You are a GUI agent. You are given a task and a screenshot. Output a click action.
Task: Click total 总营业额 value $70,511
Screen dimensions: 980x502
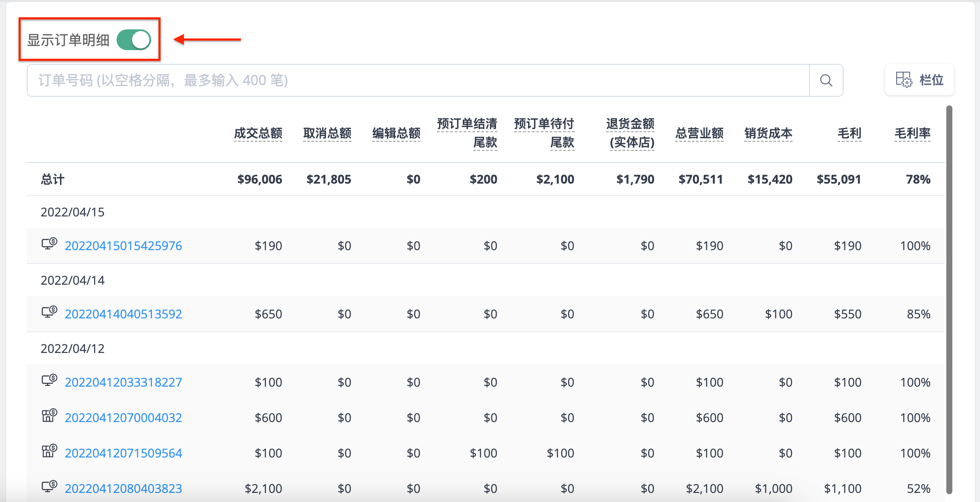pyautogui.click(x=701, y=179)
